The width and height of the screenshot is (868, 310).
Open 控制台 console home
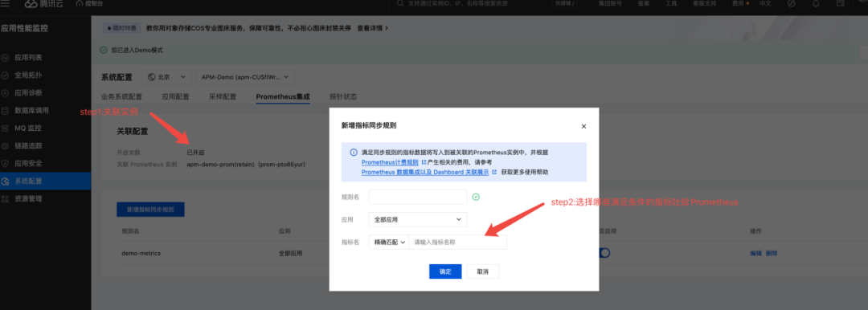[89, 3]
